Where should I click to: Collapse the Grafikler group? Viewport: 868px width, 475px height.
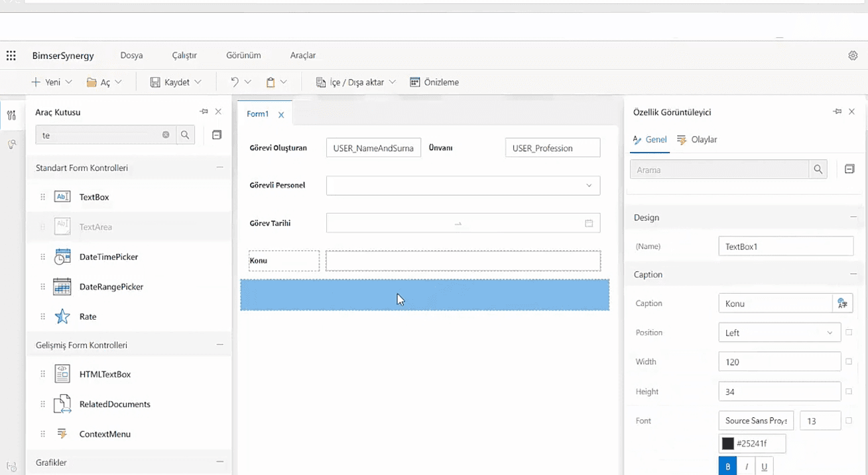(219, 462)
